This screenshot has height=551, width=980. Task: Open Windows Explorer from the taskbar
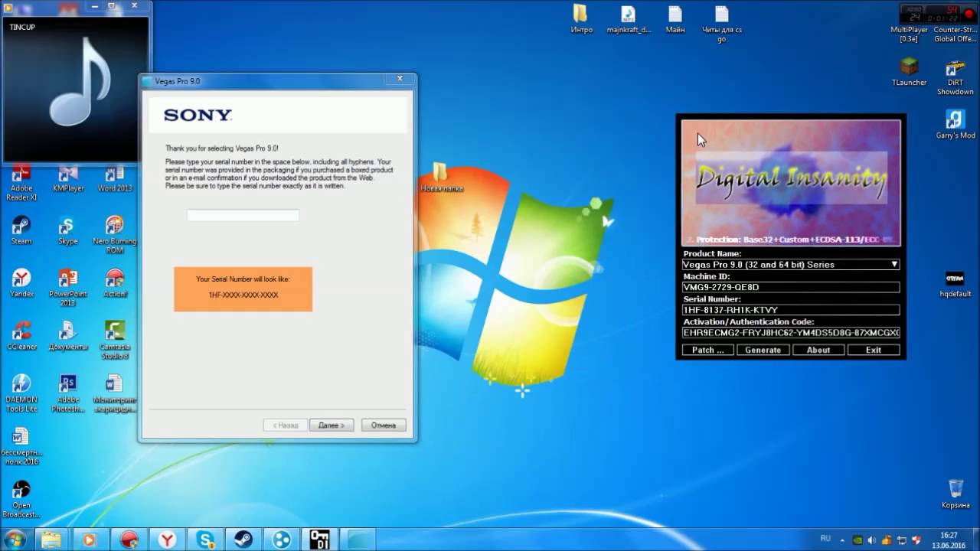tap(51, 540)
